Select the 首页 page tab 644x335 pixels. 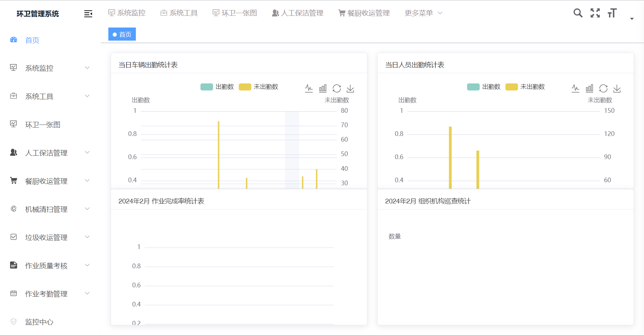click(122, 34)
